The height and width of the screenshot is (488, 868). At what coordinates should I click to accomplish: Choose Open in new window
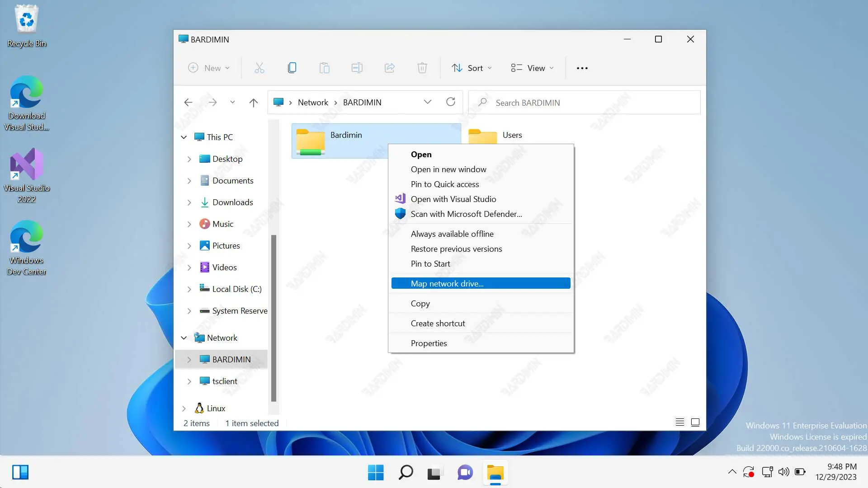pyautogui.click(x=481, y=169)
